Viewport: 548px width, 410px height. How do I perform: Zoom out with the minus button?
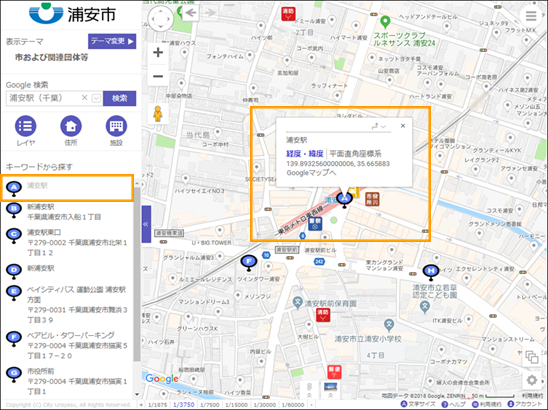158,76
